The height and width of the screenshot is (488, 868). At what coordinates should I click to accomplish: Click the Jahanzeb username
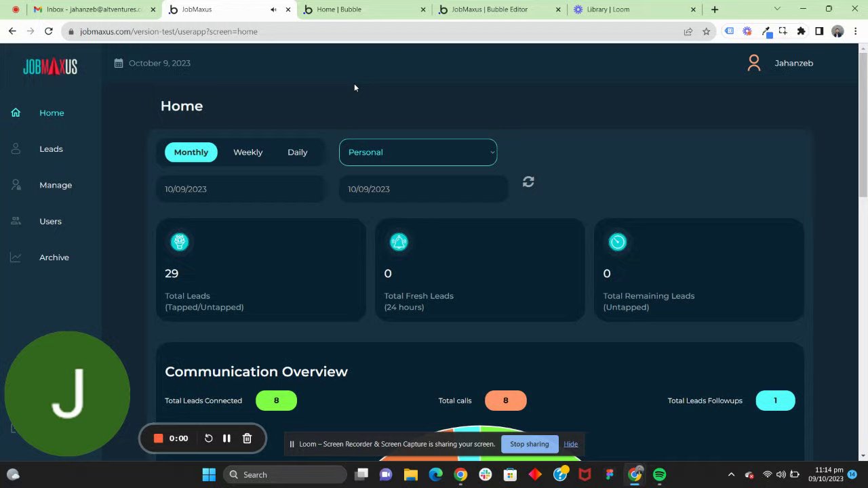(793, 63)
